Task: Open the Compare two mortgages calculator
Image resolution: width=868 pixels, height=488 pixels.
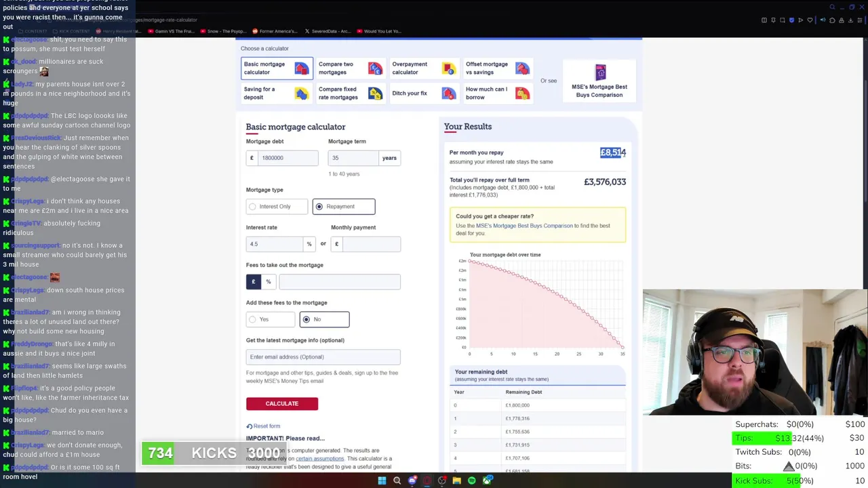Action: point(350,68)
